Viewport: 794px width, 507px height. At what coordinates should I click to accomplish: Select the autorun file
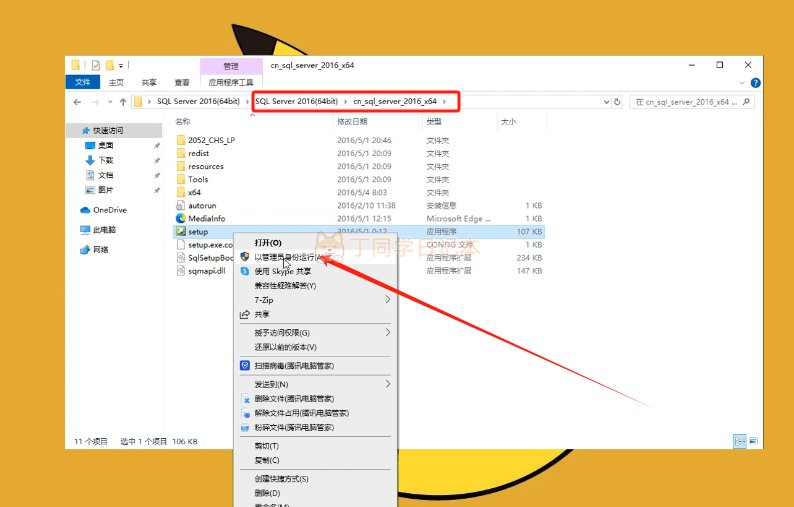click(x=202, y=206)
